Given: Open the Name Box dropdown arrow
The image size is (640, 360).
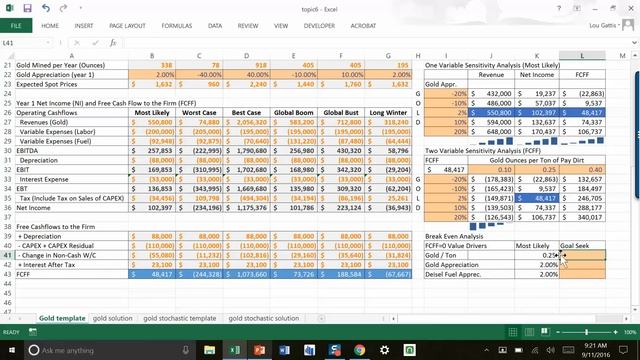Looking at the screenshot, I should click(x=48, y=43).
